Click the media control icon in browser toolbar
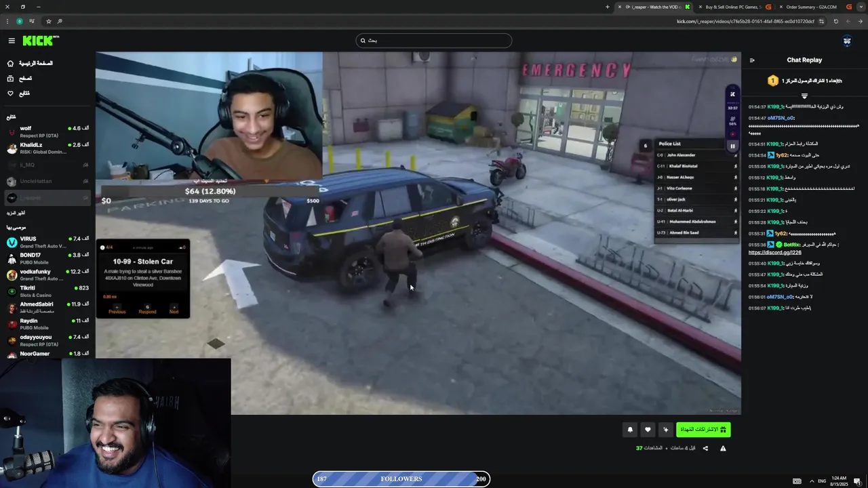The width and height of the screenshot is (868, 488). [x=32, y=21]
